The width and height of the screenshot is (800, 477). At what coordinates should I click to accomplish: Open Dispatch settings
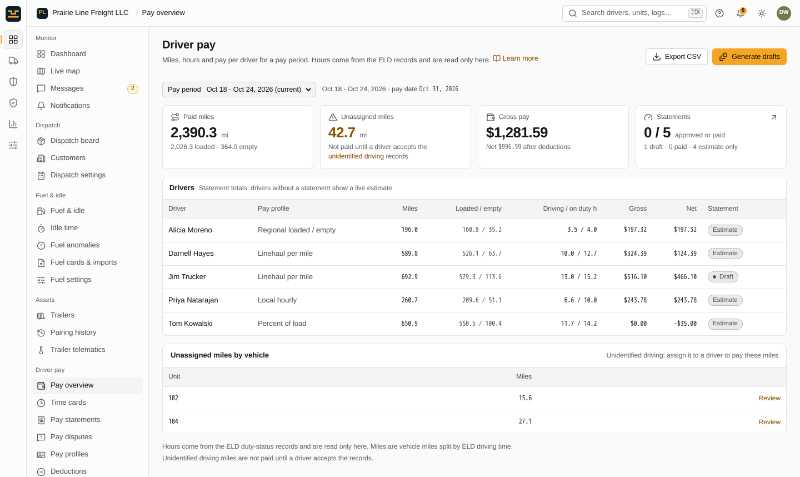89,175
